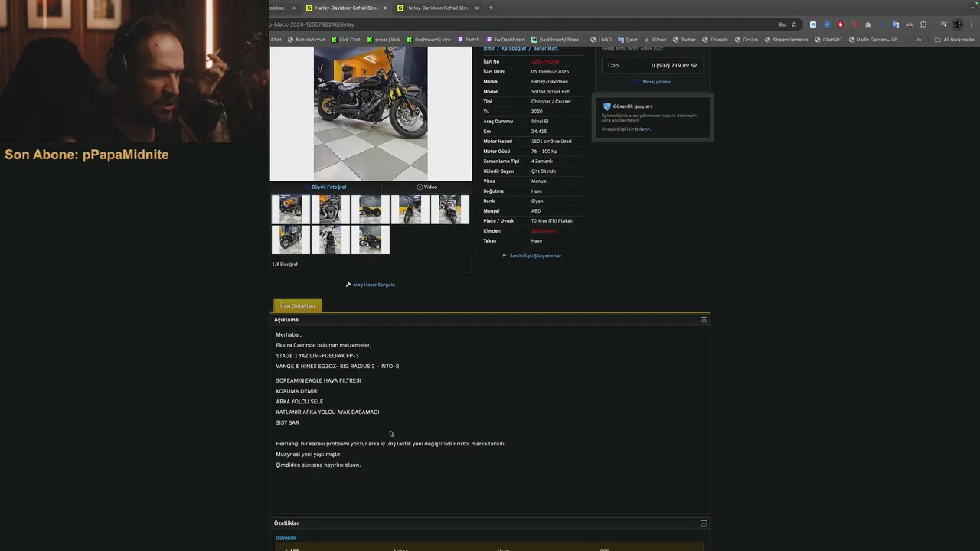980x551 pixels.
Task: Click the complaint flag 'İlan ile İlgili Şikayetim Var'
Action: pyautogui.click(x=532, y=256)
